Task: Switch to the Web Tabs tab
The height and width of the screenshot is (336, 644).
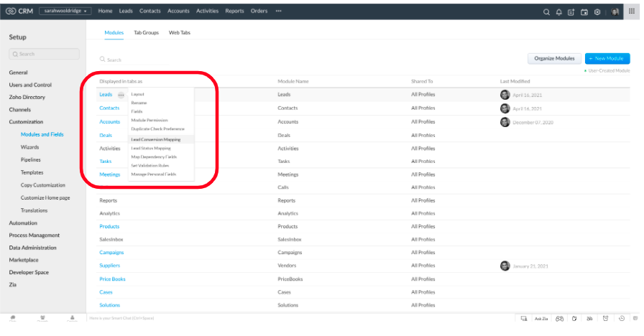Action: (180, 33)
